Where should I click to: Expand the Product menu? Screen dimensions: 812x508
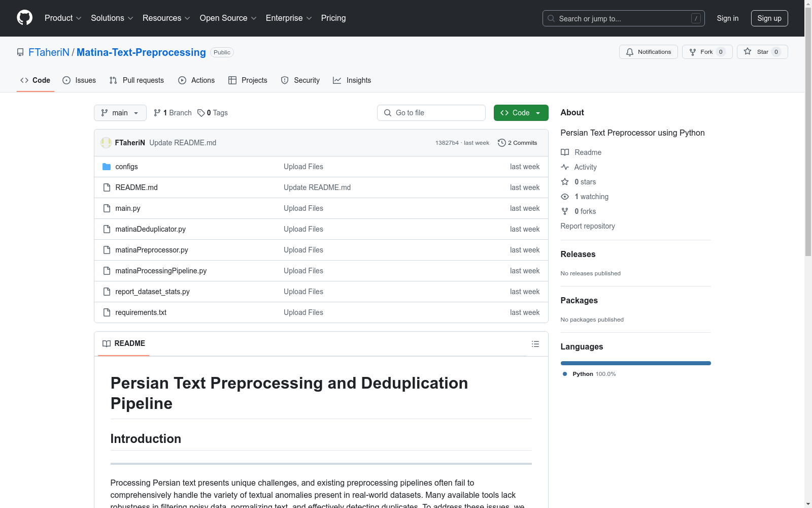coord(63,18)
